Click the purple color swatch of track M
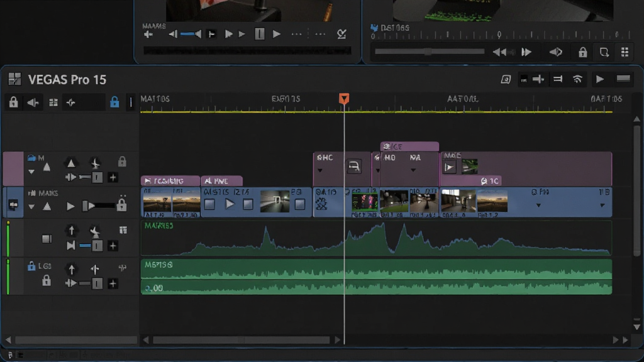The image size is (644, 362). (x=13, y=168)
